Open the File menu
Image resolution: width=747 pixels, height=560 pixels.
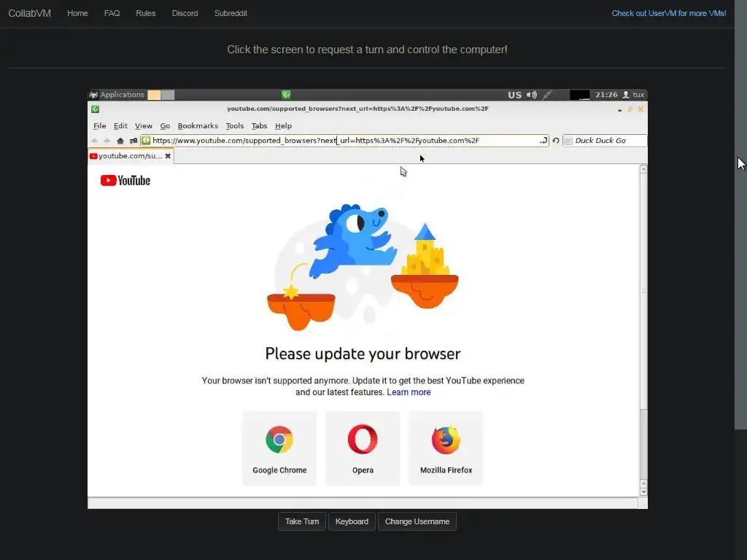[99, 125]
